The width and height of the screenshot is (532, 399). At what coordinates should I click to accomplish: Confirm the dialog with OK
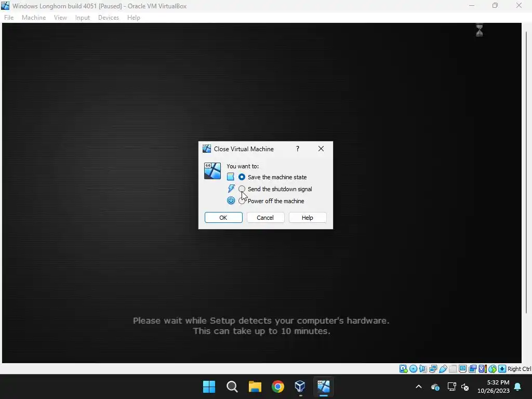click(223, 218)
